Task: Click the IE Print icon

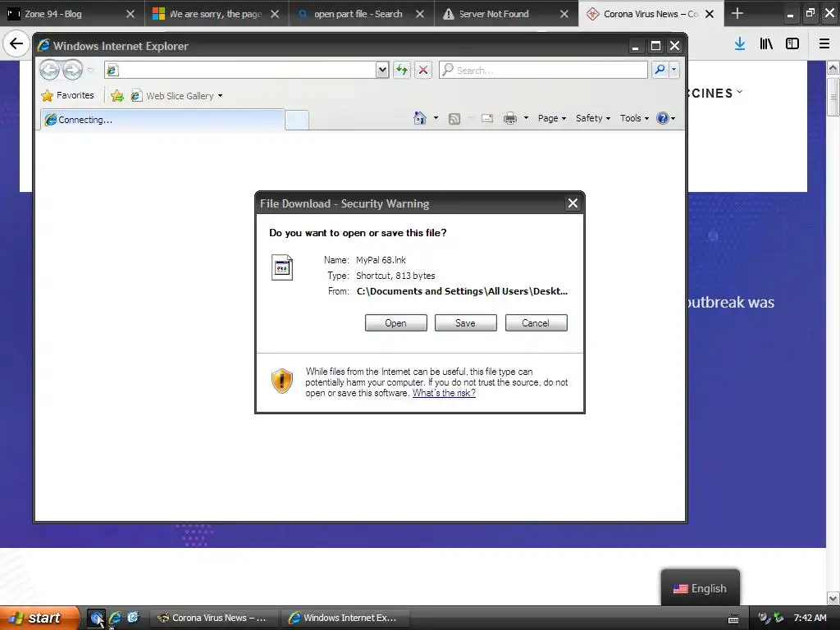Action: (x=510, y=118)
